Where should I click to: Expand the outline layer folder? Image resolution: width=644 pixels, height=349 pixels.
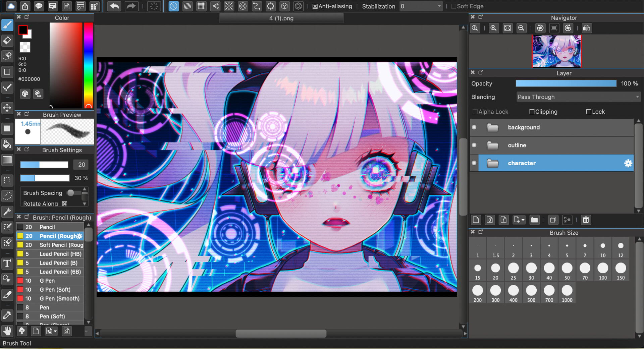[493, 145]
